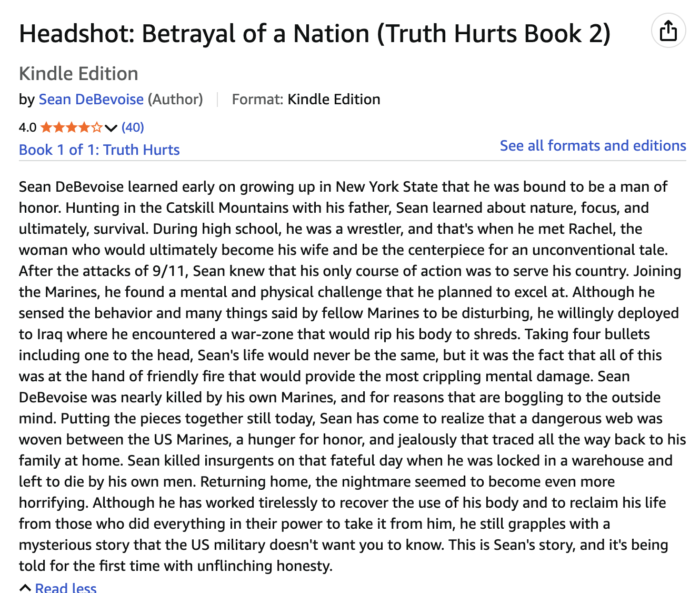This screenshot has width=700, height=593.
Task: Click the (Author) label after author name
Action: [175, 100]
